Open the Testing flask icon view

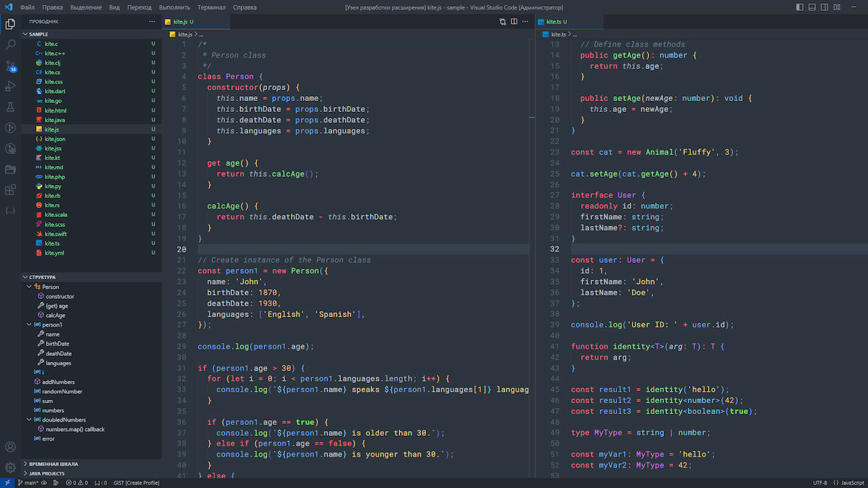pyautogui.click(x=10, y=107)
